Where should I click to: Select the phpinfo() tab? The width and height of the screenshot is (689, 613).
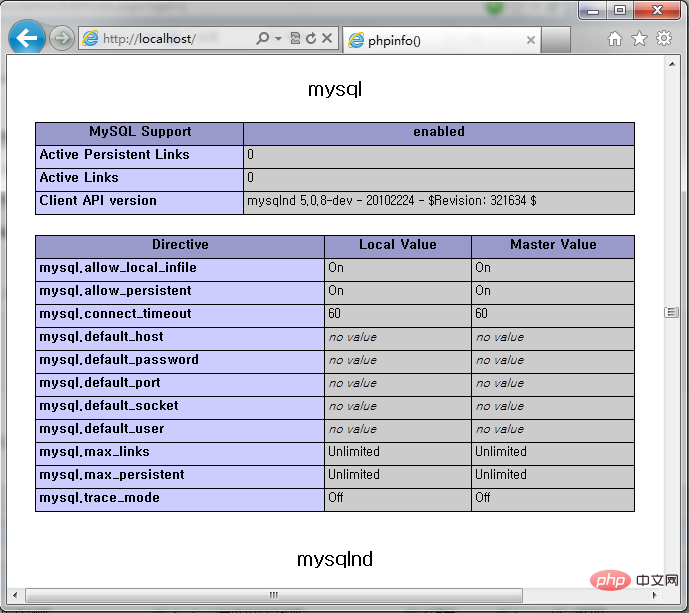[x=442, y=40]
